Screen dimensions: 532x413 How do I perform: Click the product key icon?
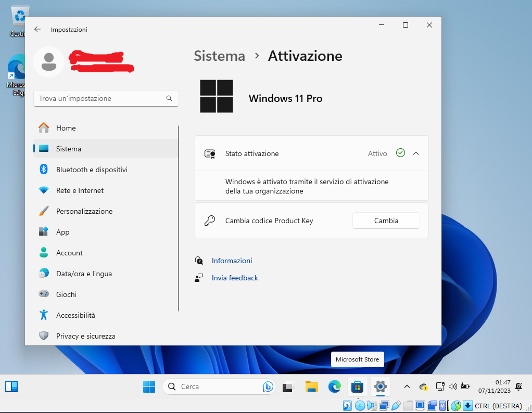click(x=210, y=221)
